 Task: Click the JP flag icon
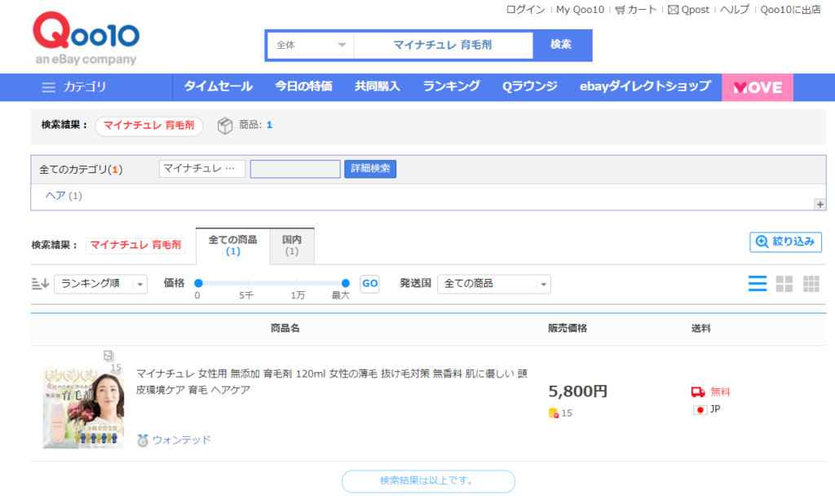click(x=700, y=409)
